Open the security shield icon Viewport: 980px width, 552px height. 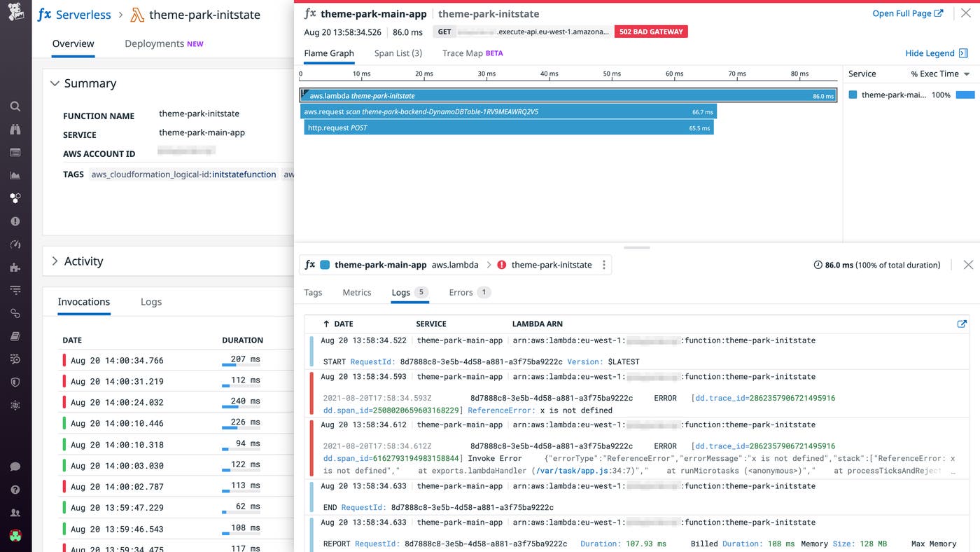15,382
